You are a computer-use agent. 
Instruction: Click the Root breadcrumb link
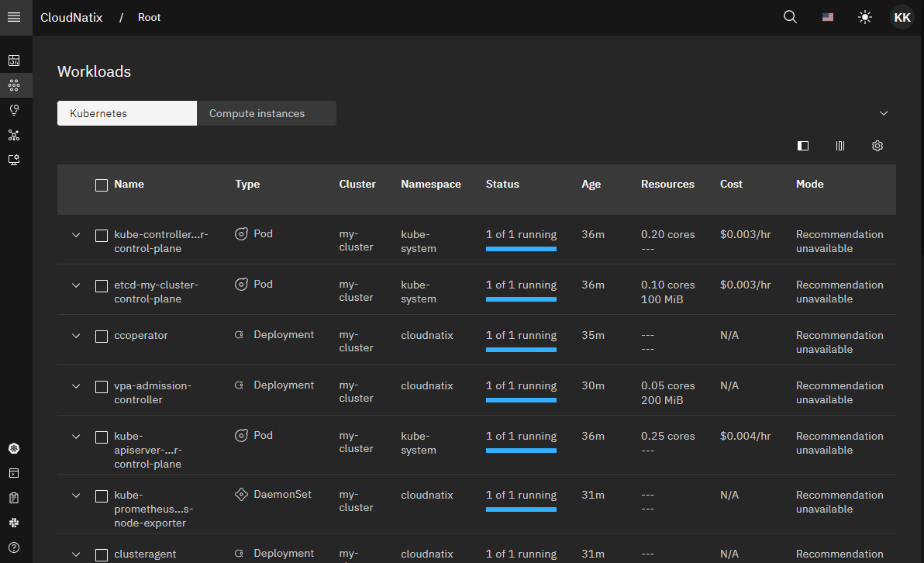149,17
